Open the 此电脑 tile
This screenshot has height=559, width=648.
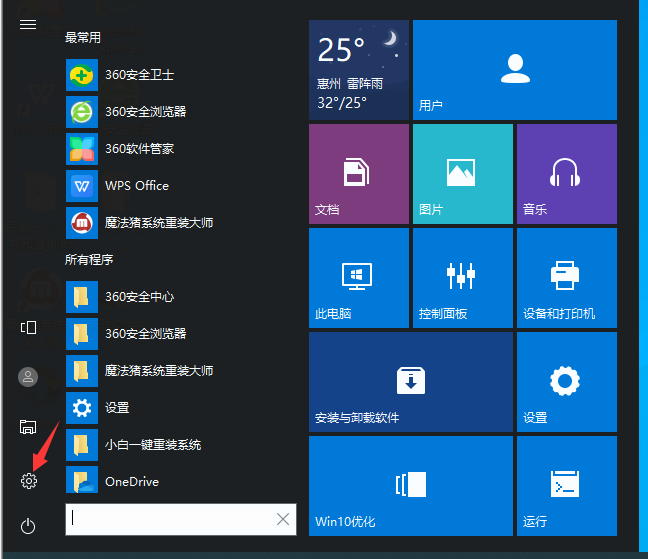click(x=359, y=278)
